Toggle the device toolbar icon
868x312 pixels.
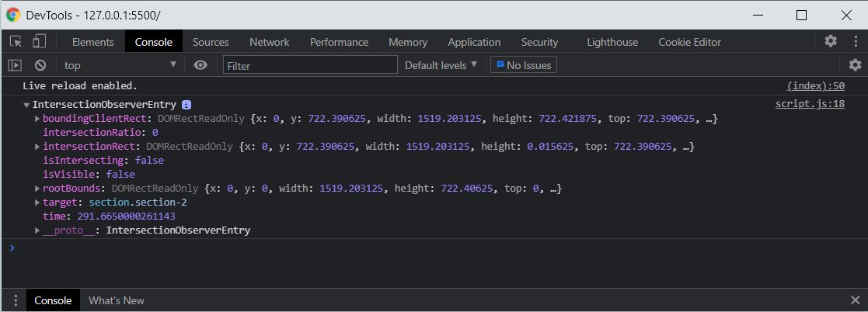pos(39,42)
